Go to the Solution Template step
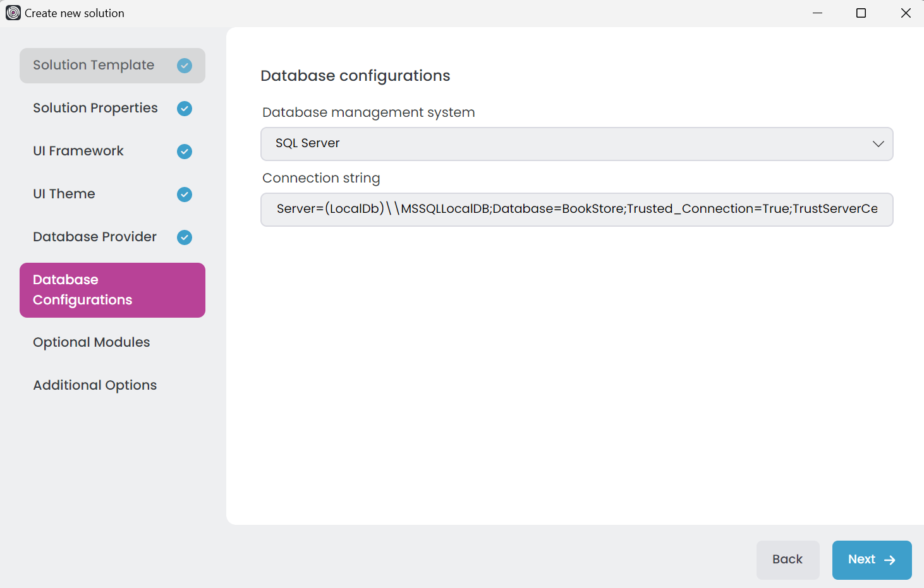 [x=94, y=66]
